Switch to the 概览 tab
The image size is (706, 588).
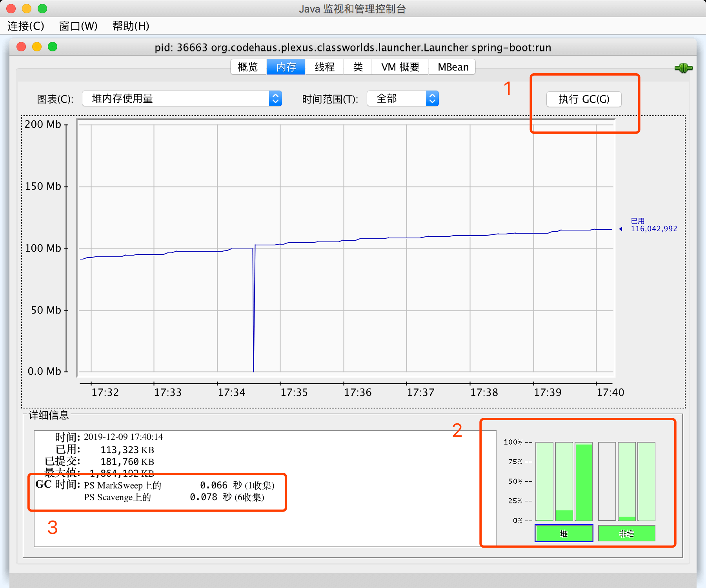[248, 67]
